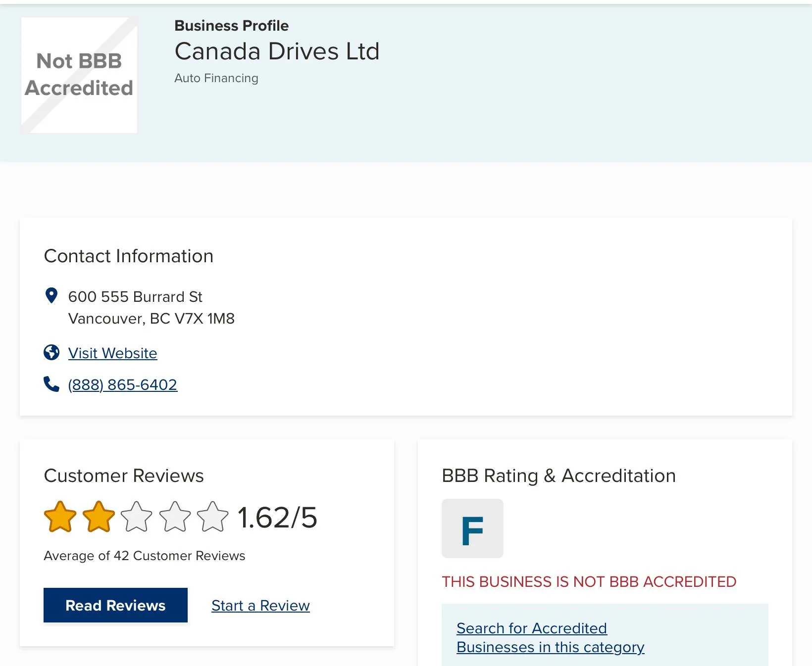Screen dimensions: 812x666
Task: Click the fourth empty review star
Action: tap(175, 517)
